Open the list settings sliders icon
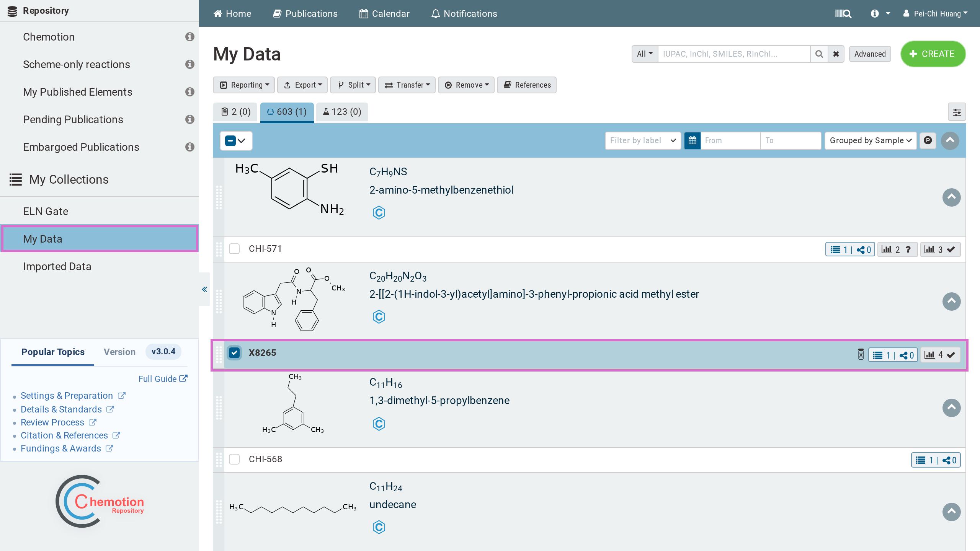The width and height of the screenshot is (980, 551). point(957,112)
